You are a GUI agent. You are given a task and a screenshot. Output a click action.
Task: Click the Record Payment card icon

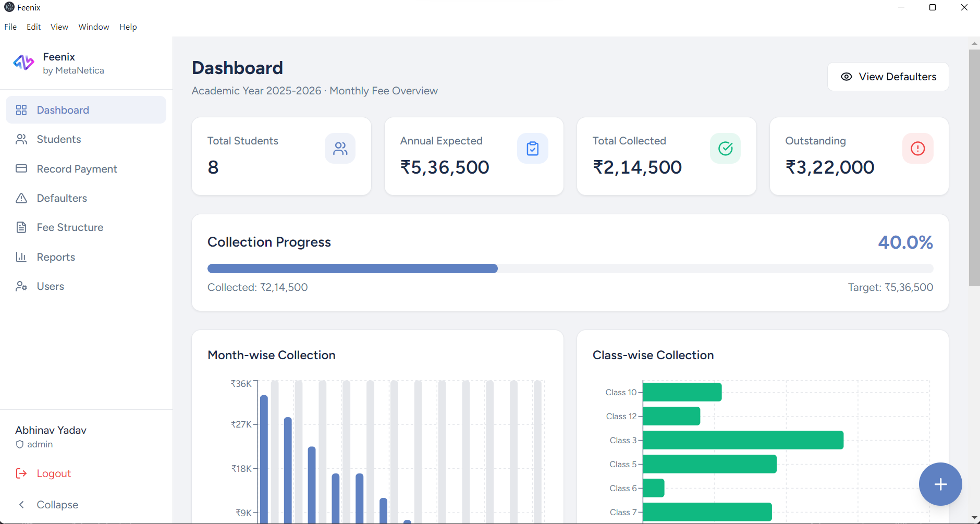(x=21, y=168)
